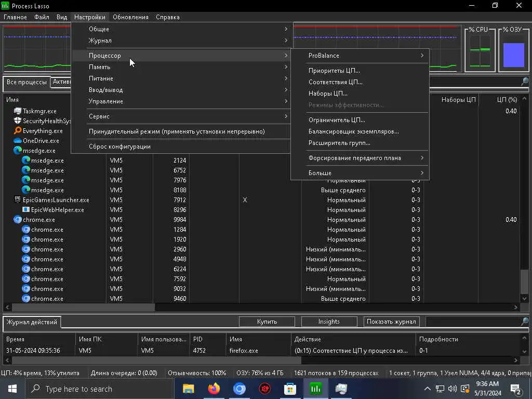Viewport: 532px width, 399px height.
Task: Switch to the Все процессы tab
Action: [26, 82]
